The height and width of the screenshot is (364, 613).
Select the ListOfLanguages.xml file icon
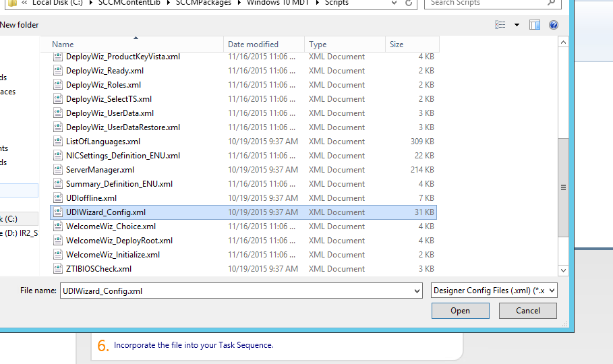click(58, 141)
